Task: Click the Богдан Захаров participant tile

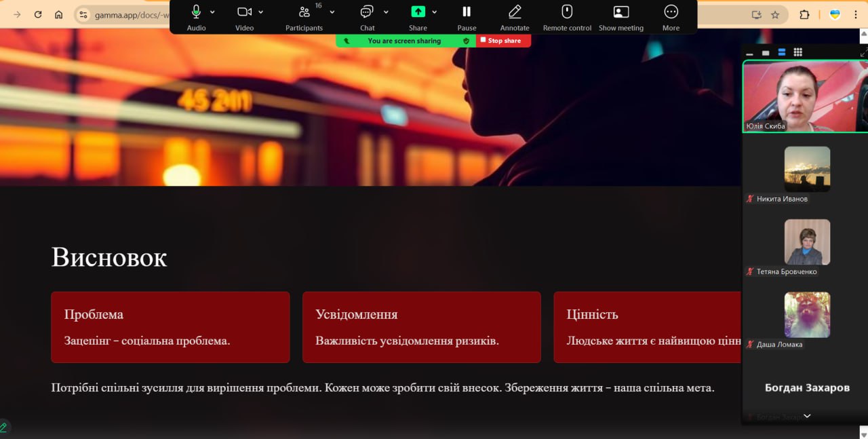Action: 807,388
